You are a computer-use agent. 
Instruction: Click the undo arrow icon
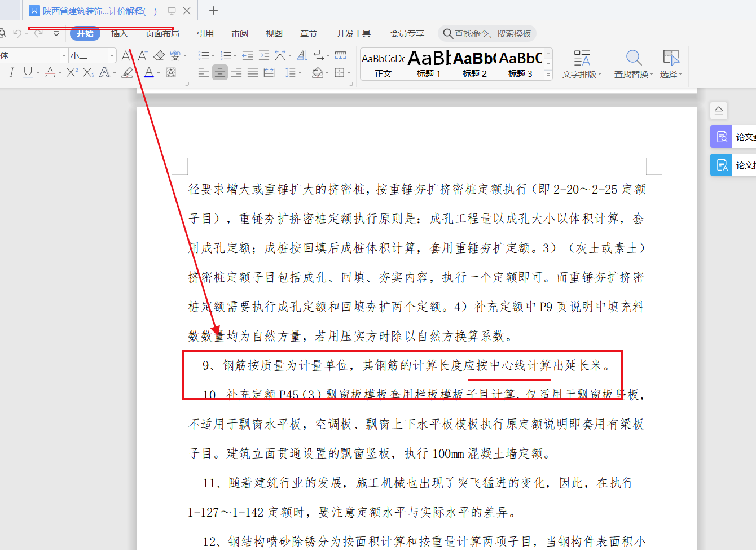click(x=17, y=34)
